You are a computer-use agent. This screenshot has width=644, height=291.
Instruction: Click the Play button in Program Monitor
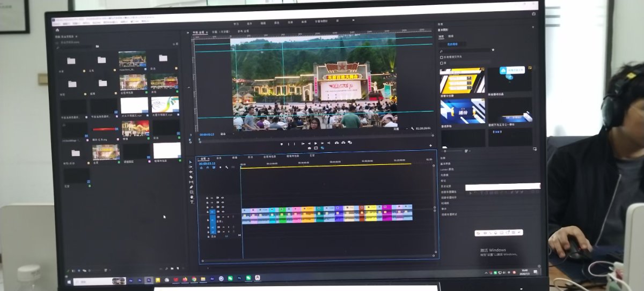(316, 144)
